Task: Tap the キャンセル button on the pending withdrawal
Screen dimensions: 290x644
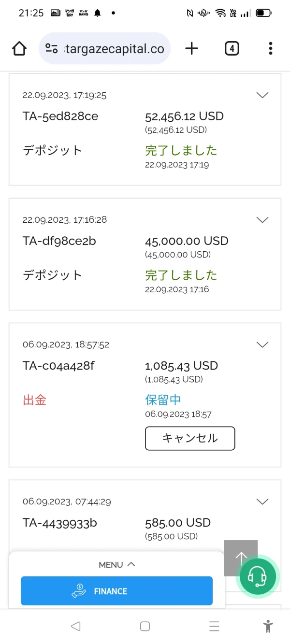Action: point(190,438)
